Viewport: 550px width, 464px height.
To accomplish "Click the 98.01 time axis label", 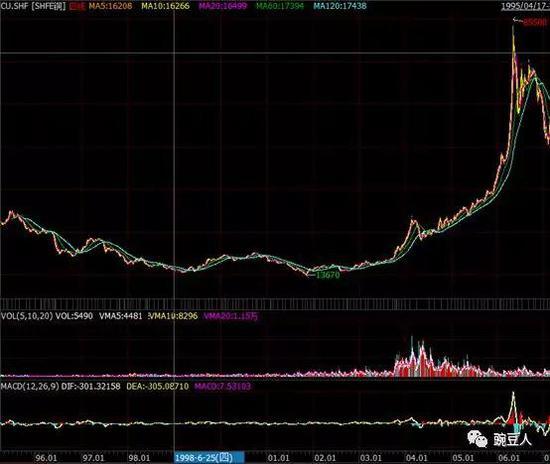I will pyautogui.click(x=139, y=458).
